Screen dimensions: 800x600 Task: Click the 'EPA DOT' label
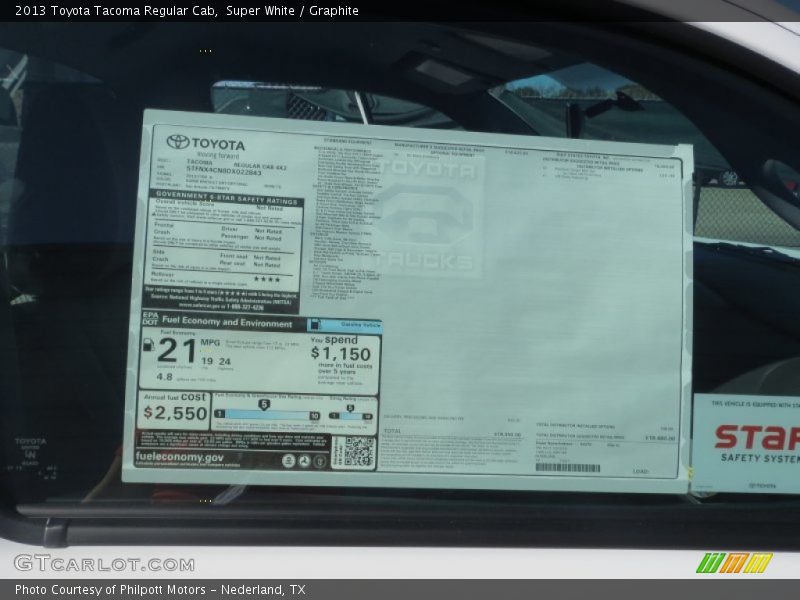(x=150, y=318)
